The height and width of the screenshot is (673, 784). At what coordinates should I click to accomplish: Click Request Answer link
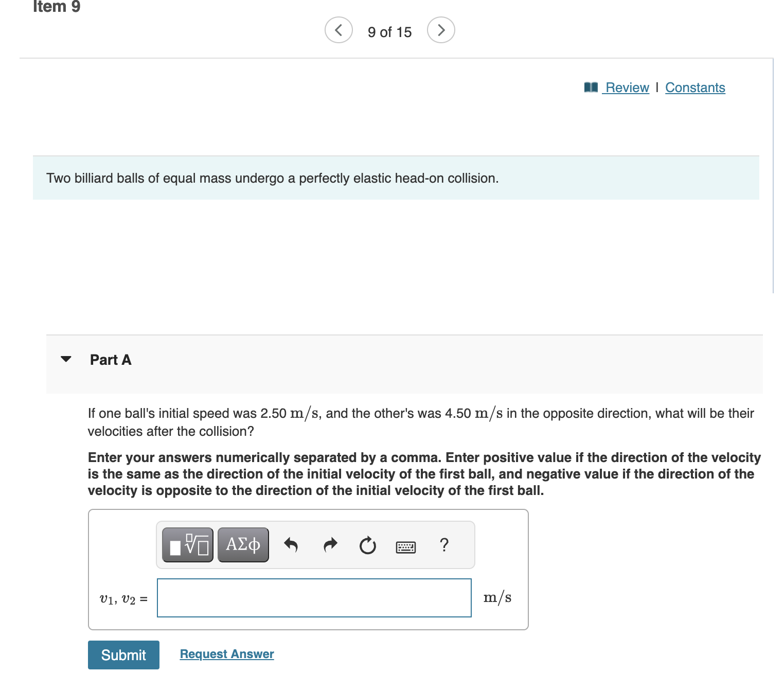click(227, 654)
